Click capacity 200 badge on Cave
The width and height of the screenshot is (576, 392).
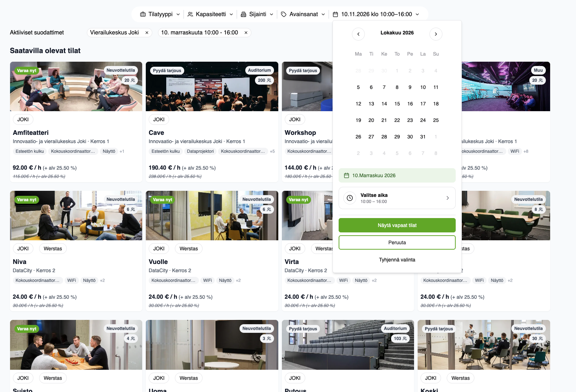pyautogui.click(x=264, y=80)
